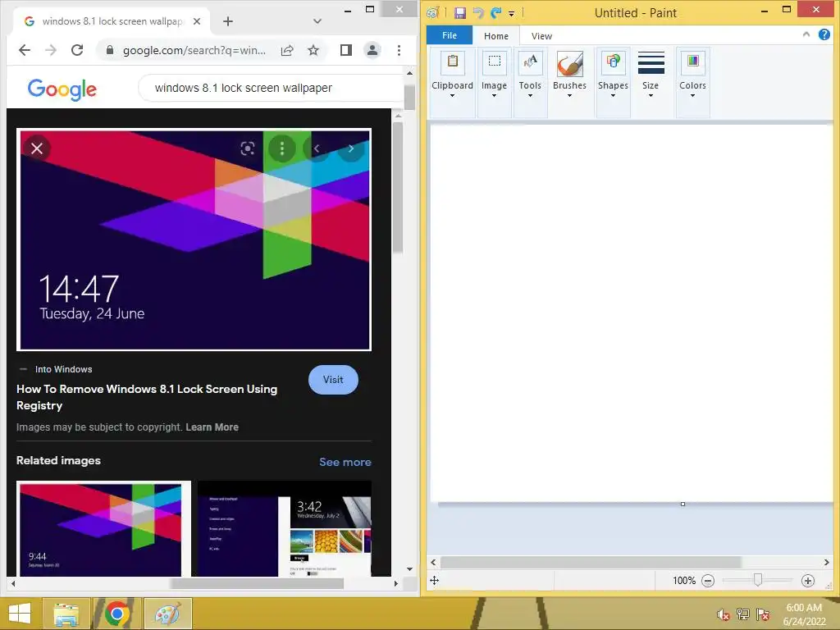
Task: Expand the Image group dropdown arrow
Action: click(494, 96)
